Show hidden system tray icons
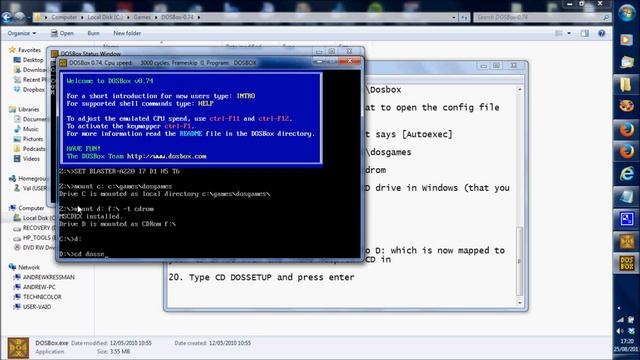Screen dimensions: 640x360 click(619, 308)
